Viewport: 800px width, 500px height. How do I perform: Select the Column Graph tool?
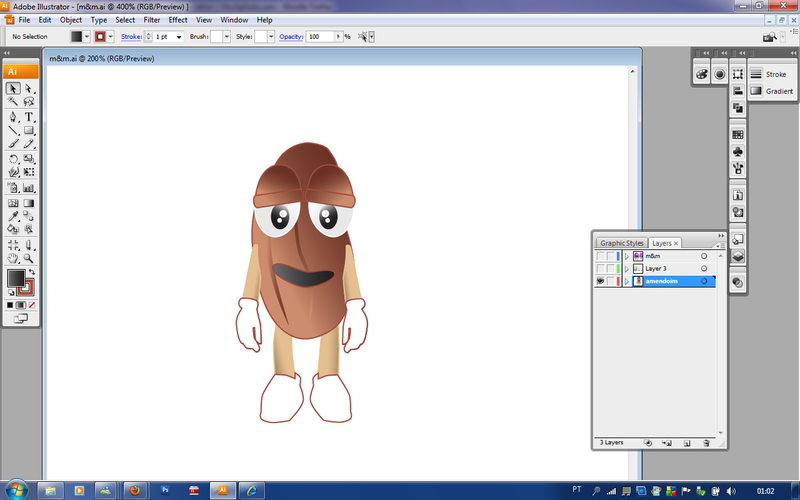coord(29,188)
